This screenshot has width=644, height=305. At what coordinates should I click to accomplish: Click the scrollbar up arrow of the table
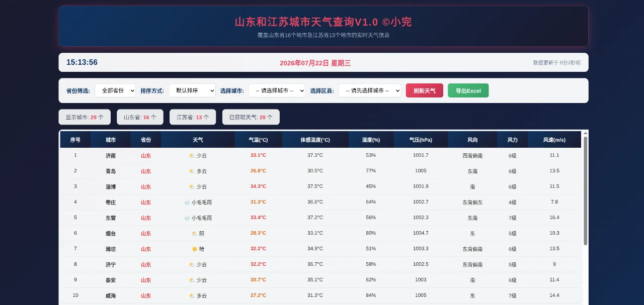click(585, 134)
